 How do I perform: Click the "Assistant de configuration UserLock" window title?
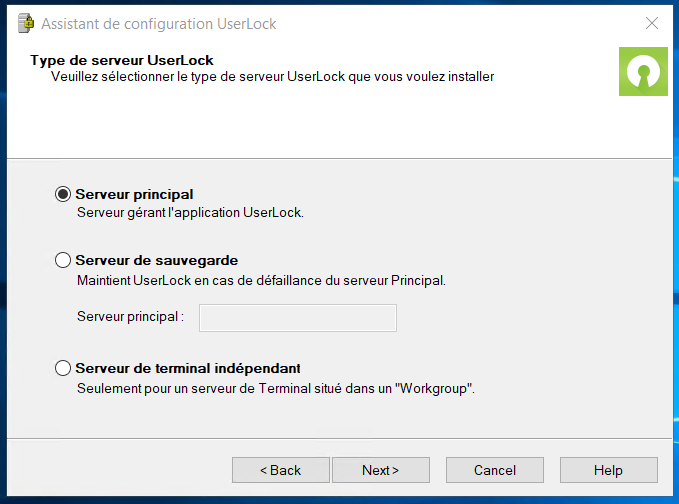click(x=159, y=23)
